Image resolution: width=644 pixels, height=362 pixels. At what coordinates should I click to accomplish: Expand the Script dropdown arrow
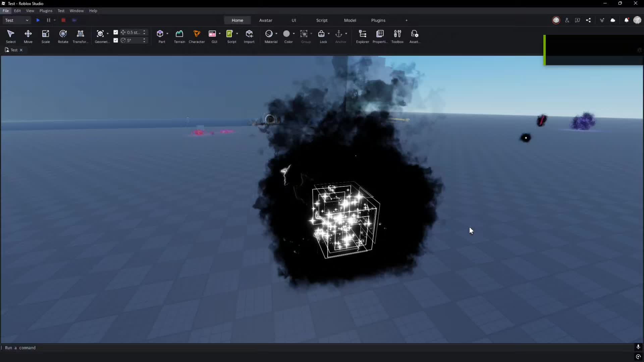pyautogui.click(x=237, y=34)
